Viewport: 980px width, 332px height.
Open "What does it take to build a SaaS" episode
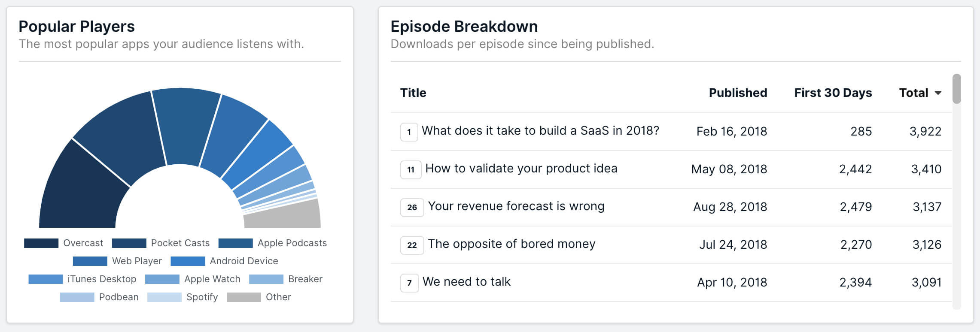coord(540,131)
